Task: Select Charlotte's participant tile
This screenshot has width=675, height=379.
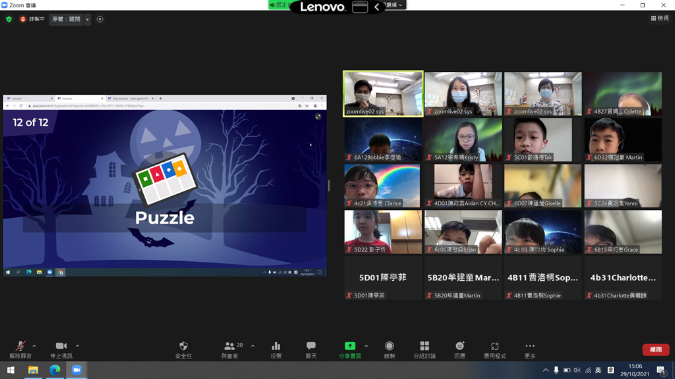Action: click(x=623, y=278)
